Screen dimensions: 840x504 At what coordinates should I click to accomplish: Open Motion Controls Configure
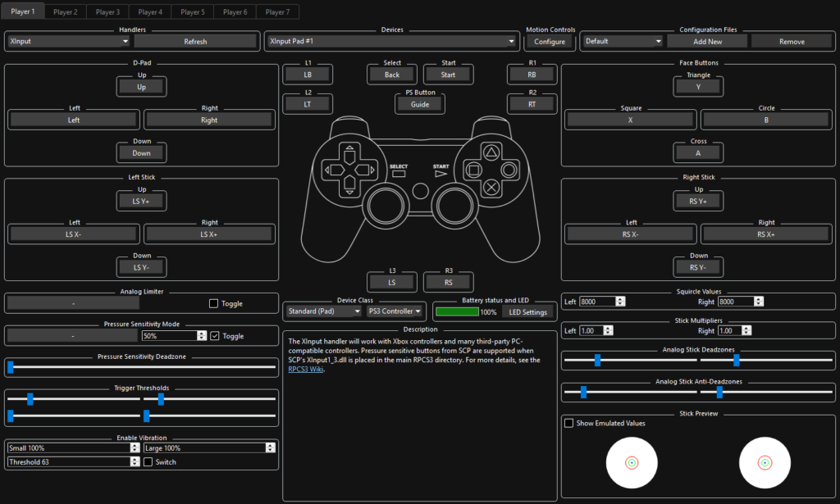click(549, 41)
